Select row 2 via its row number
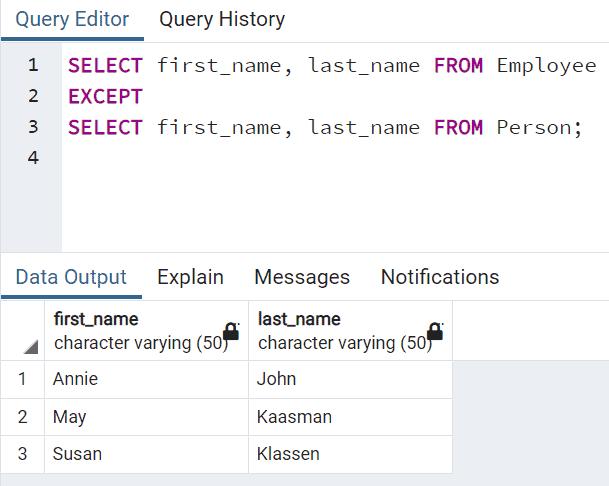Image resolution: width=609 pixels, height=486 pixels. [23, 417]
